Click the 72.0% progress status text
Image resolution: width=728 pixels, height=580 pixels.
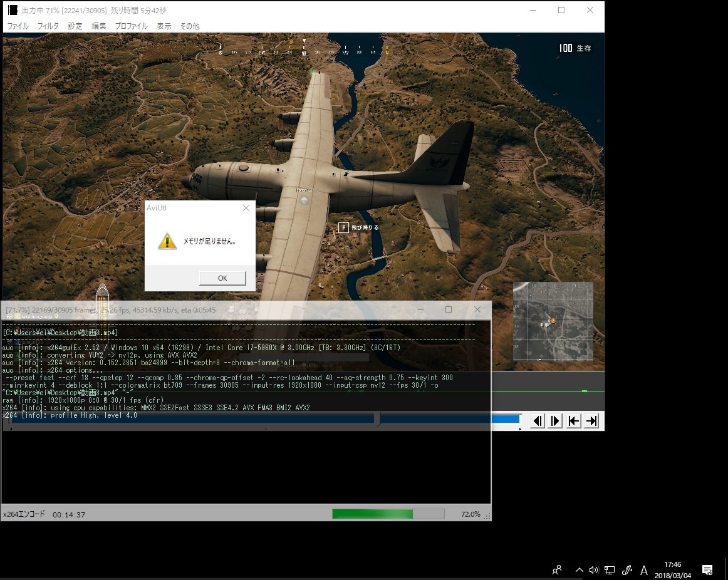471,514
